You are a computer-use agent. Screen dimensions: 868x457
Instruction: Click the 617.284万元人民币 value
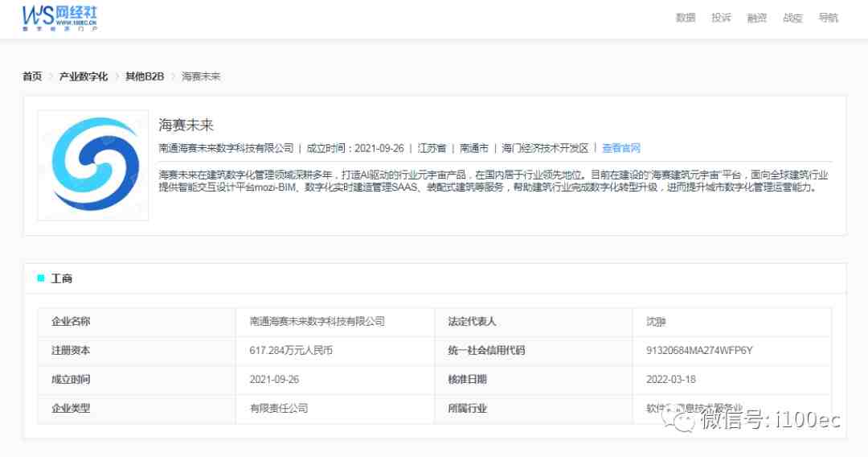[291, 351]
